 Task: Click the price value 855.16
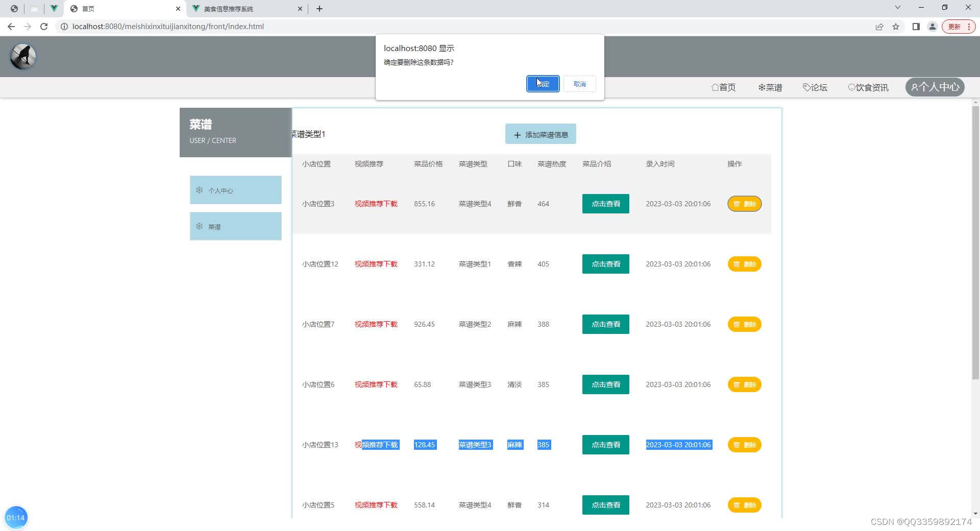click(425, 204)
